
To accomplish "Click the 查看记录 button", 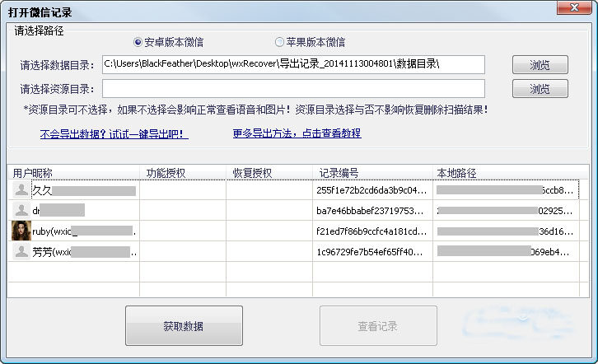I will tap(378, 326).
